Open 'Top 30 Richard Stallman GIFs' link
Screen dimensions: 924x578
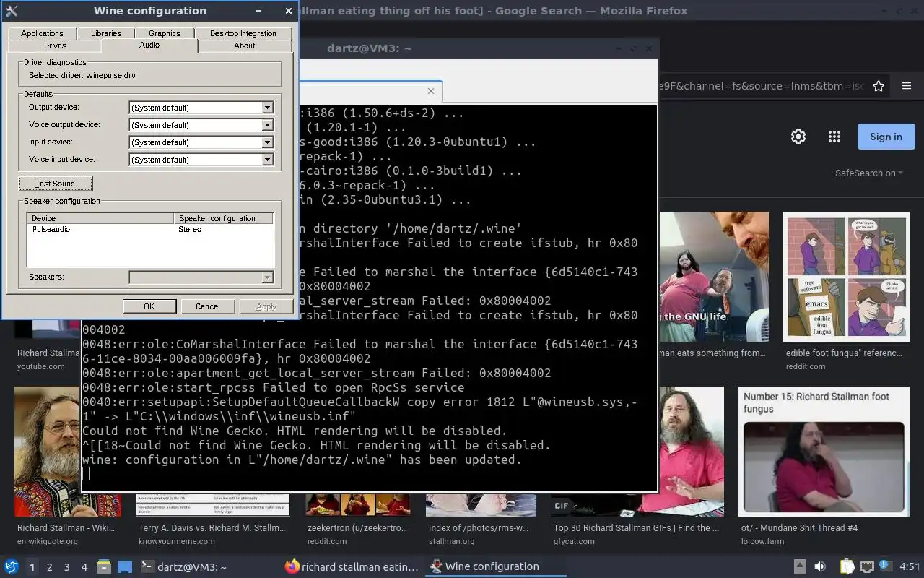point(637,528)
